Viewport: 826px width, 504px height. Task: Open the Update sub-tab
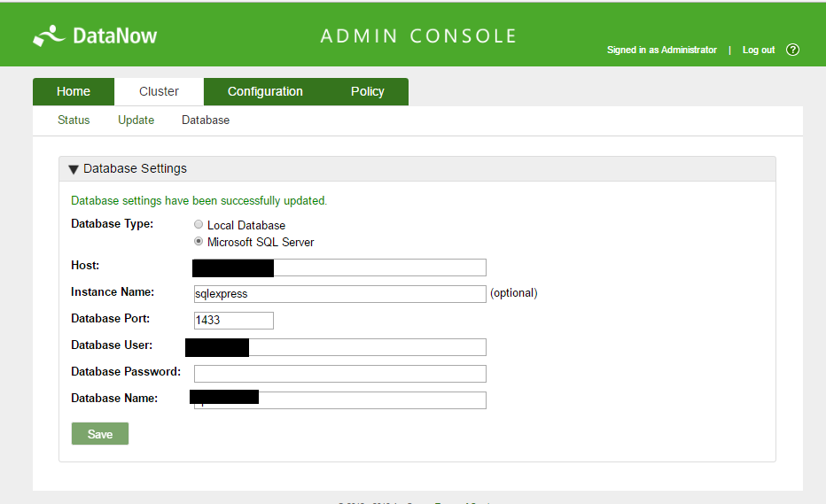[136, 120]
